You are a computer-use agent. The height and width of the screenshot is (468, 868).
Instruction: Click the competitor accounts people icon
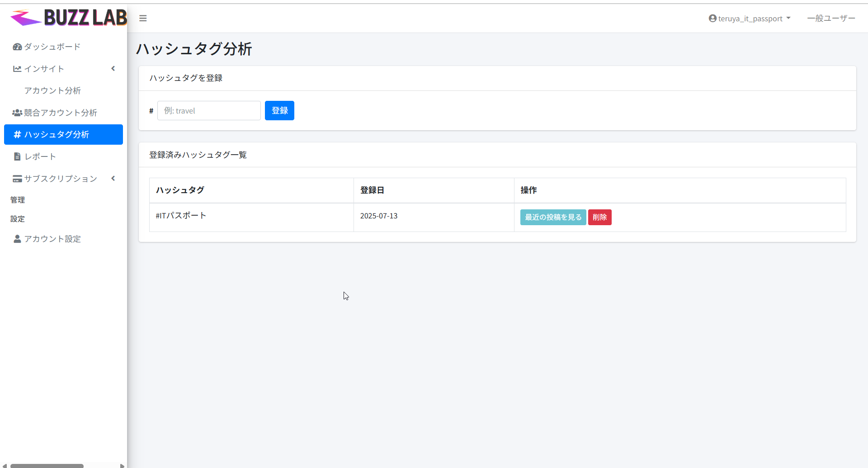[17, 113]
